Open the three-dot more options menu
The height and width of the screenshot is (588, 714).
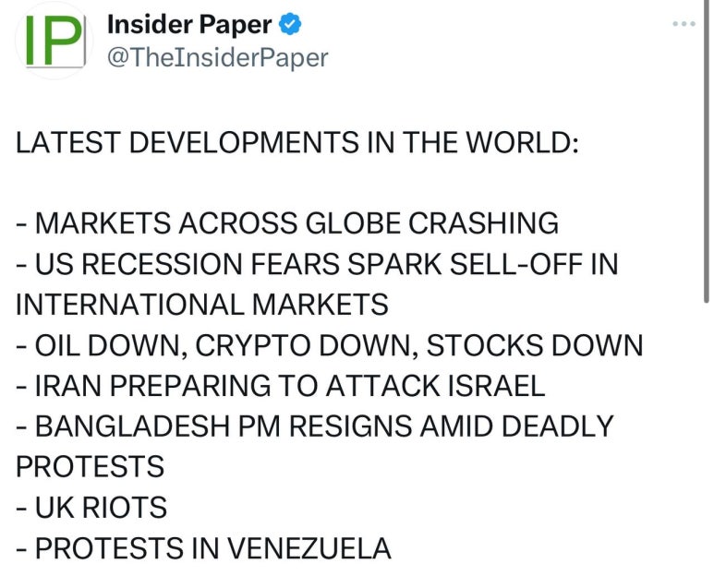click(x=684, y=24)
